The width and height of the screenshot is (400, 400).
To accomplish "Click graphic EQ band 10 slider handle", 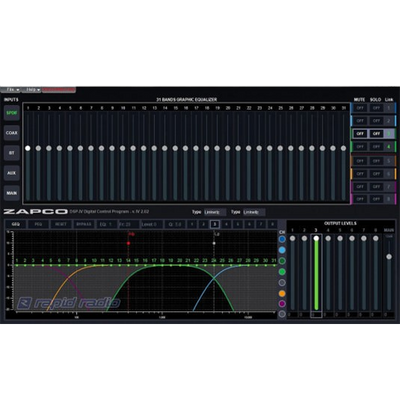I will 122,148.
